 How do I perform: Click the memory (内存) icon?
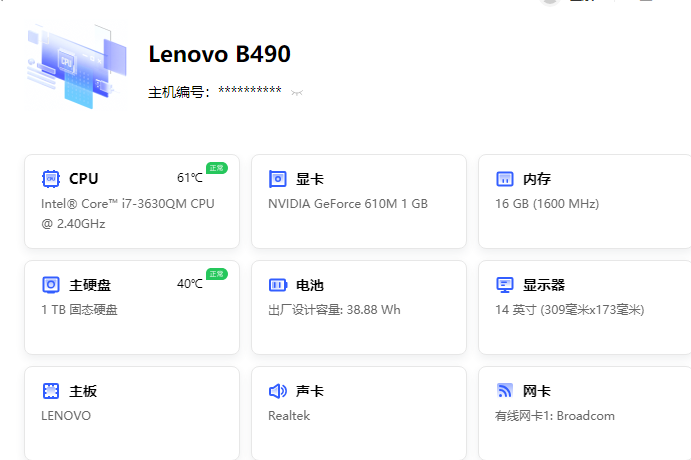[x=505, y=179]
